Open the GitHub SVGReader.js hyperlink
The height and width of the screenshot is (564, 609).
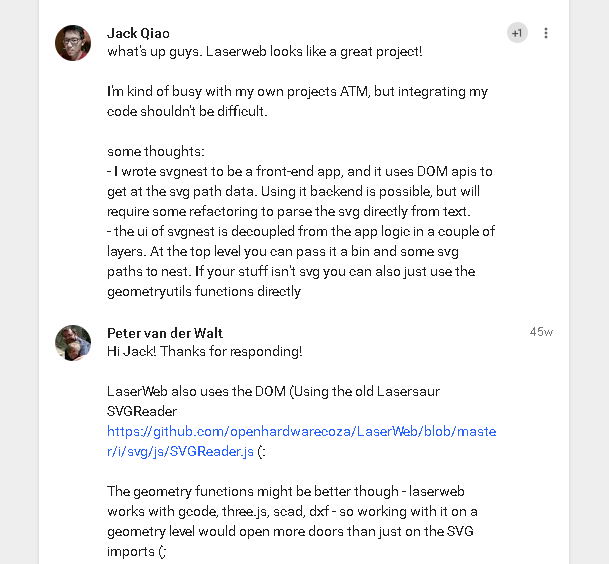301,441
